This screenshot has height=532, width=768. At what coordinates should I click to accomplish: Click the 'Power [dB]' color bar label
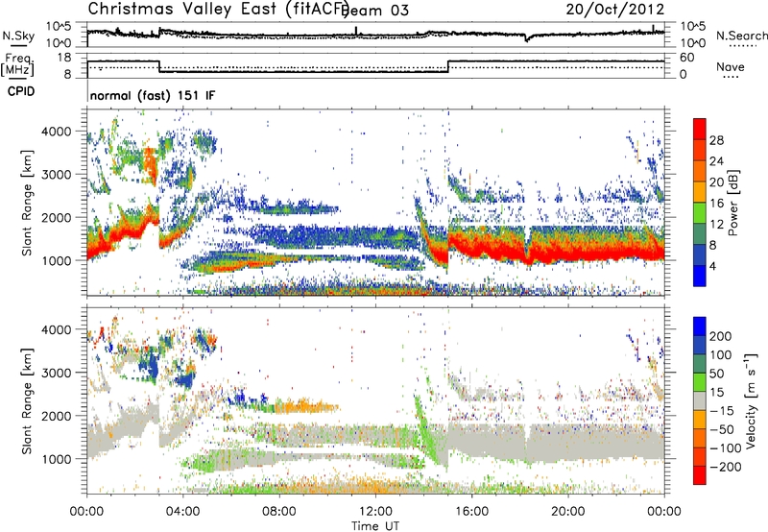732,203
